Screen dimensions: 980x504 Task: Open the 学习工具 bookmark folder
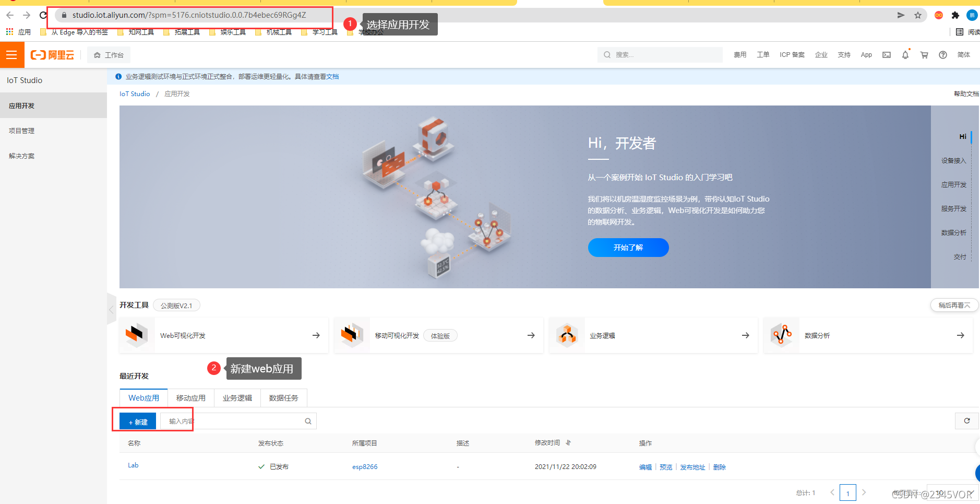tap(319, 32)
